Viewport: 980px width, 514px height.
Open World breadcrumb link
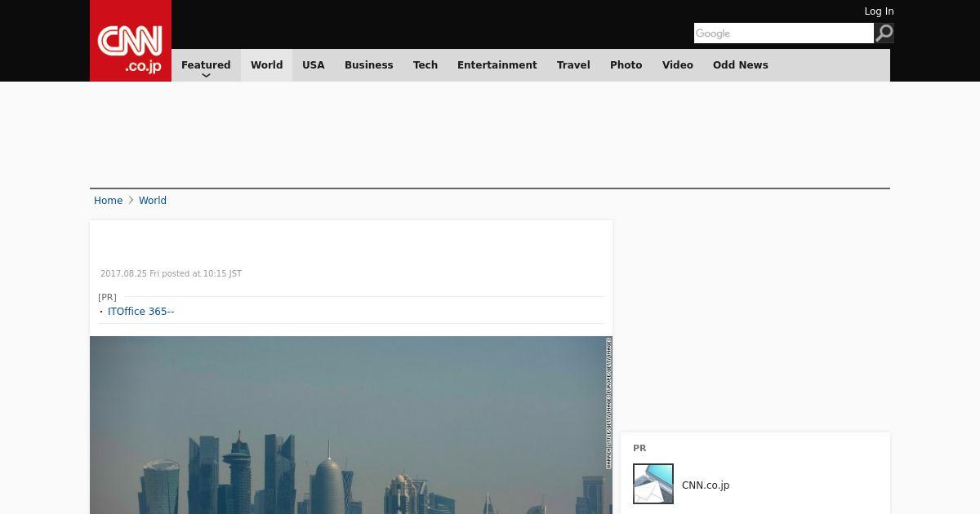click(x=153, y=201)
